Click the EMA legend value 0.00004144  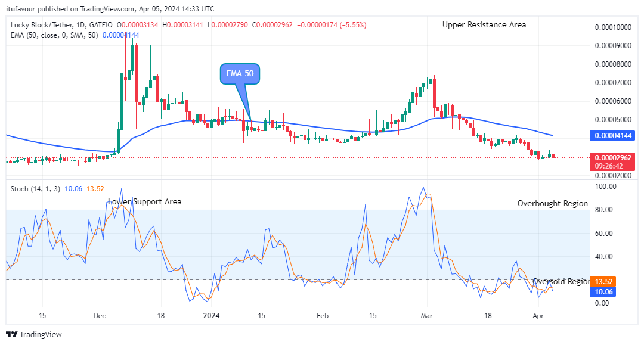(x=120, y=35)
